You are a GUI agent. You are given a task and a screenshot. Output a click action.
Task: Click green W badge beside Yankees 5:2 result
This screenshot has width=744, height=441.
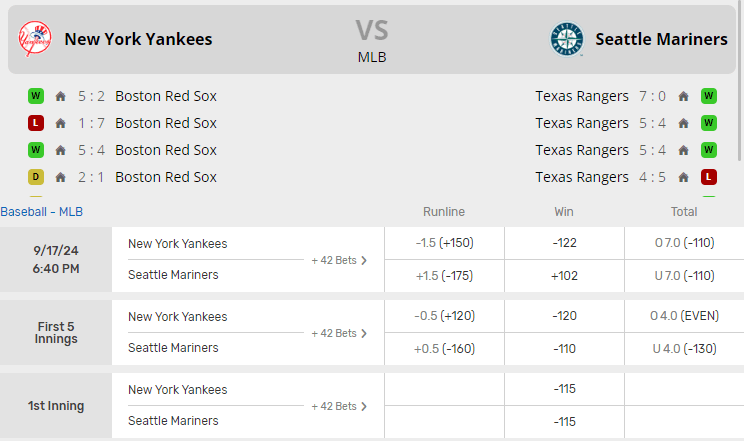(x=36, y=96)
